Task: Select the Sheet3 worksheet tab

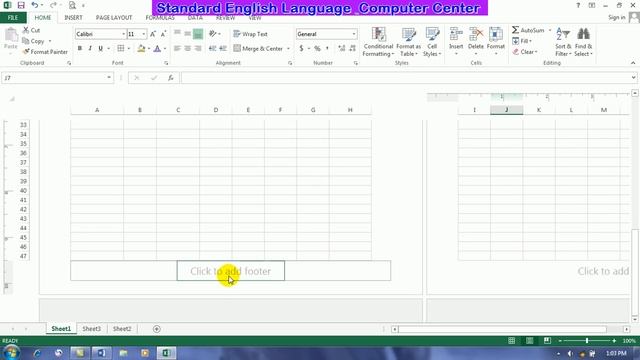Action: tap(91, 329)
